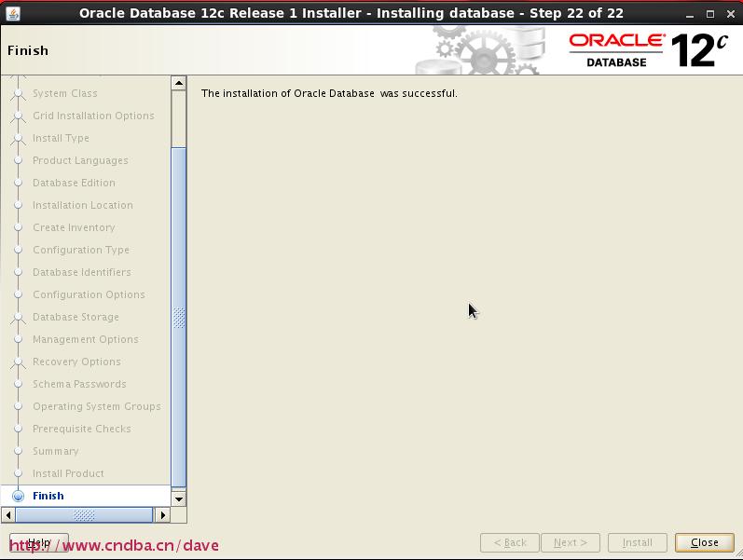Viewport: 743px width, 560px height.
Task: Click the System Class node icon
Action: point(18,94)
